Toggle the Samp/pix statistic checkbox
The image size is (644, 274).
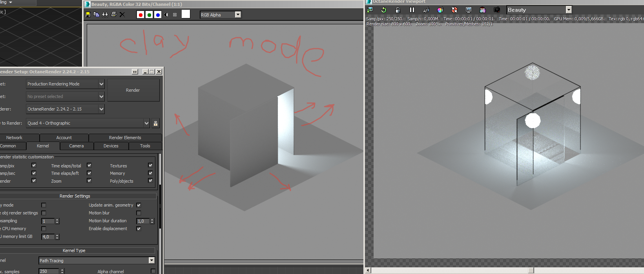point(34,165)
